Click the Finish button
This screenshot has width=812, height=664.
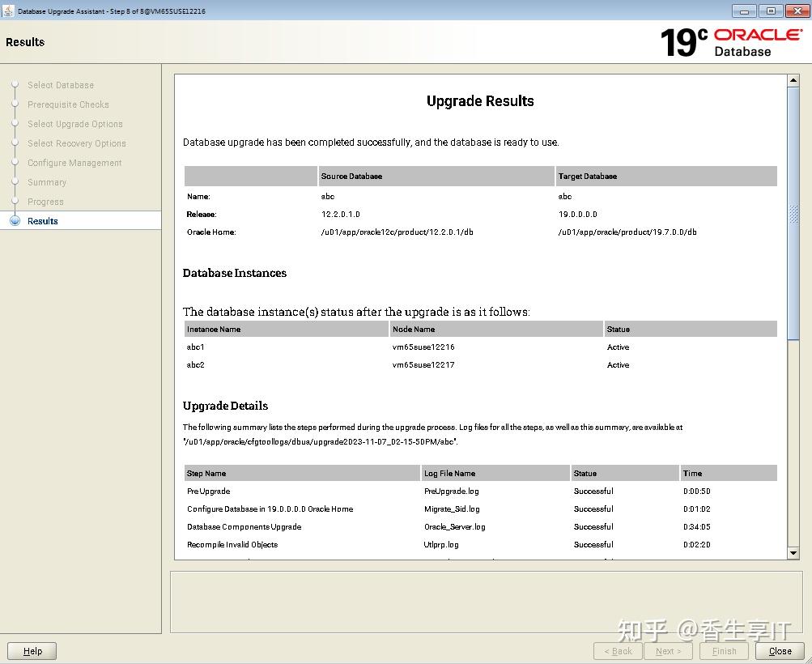coord(723,650)
